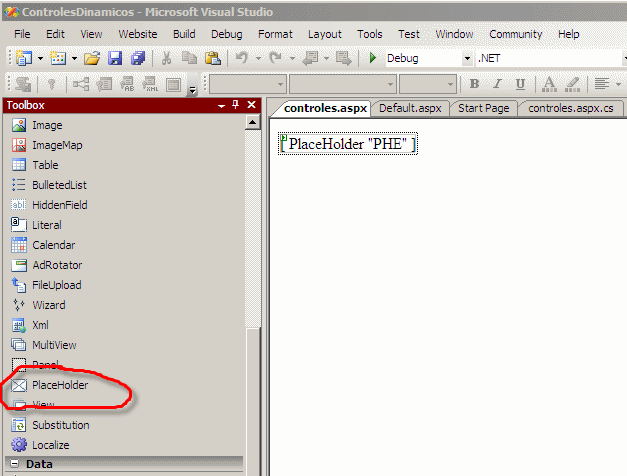Select the Calendar control in Toolbox
Screen dimensions: 627x476
[x=55, y=245]
